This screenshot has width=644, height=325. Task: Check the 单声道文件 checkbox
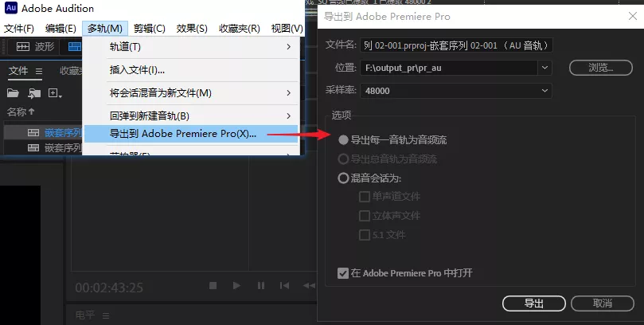(x=365, y=197)
